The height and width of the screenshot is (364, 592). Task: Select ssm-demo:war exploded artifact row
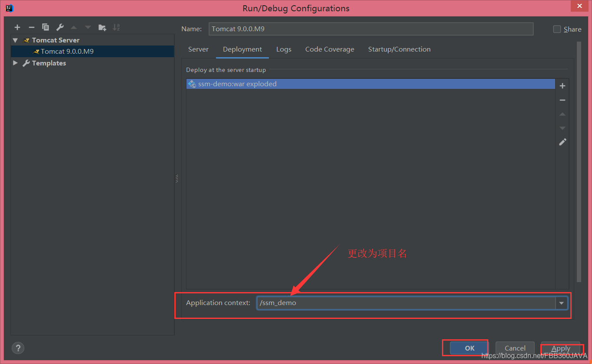[371, 84]
